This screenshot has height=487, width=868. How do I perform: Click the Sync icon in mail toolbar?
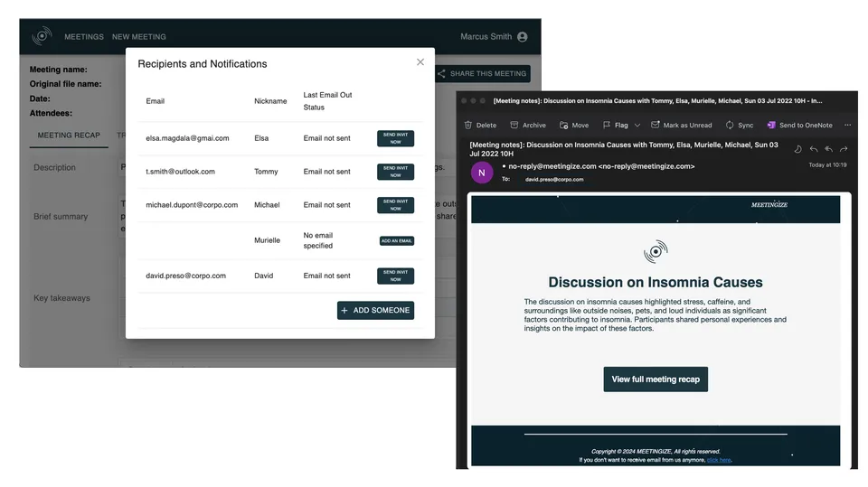[730, 125]
